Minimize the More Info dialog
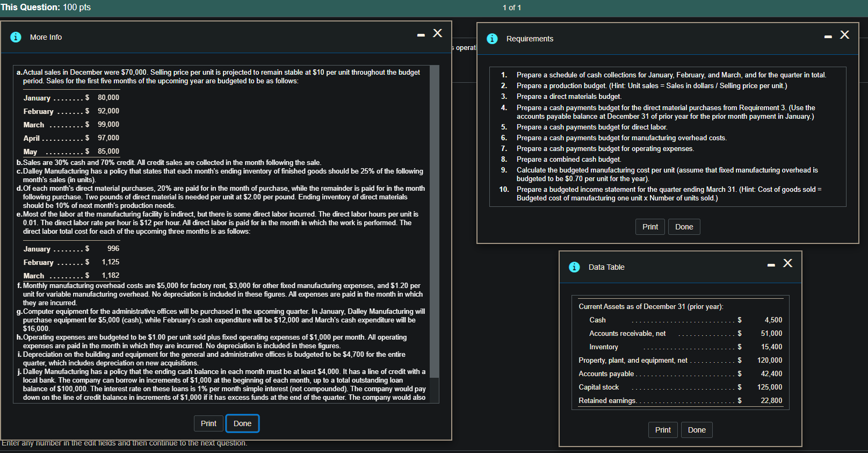The height and width of the screenshot is (453, 868). (x=421, y=35)
